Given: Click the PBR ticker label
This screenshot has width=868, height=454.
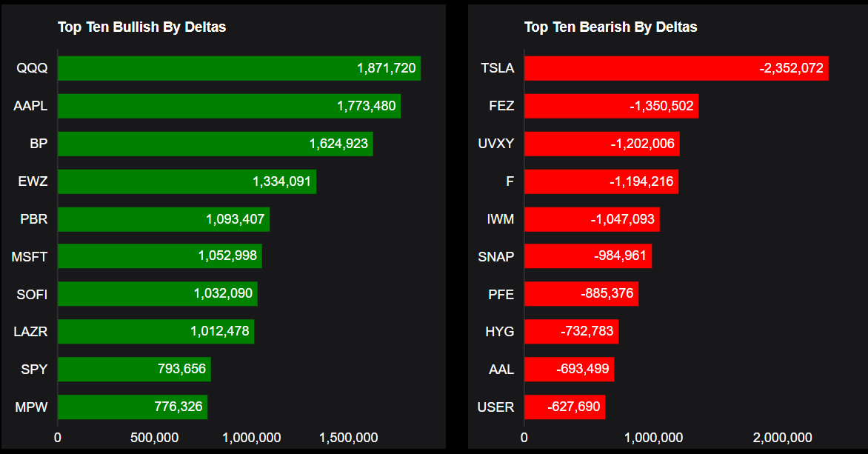Looking at the screenshot, I should pos(34,219).
